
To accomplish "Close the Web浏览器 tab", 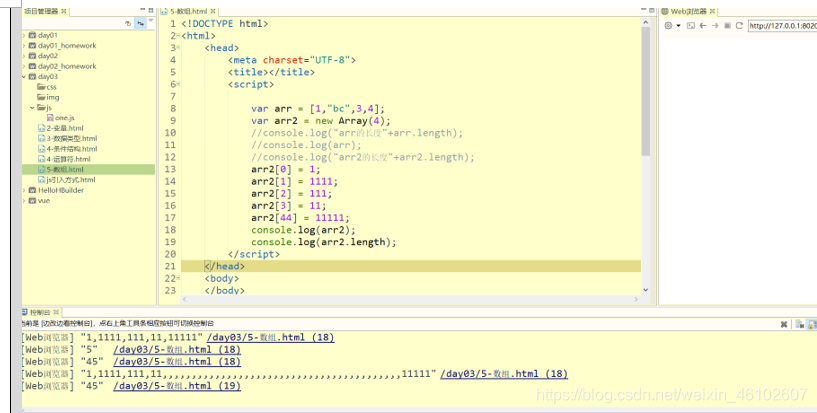I will click(x=712, y=11).
